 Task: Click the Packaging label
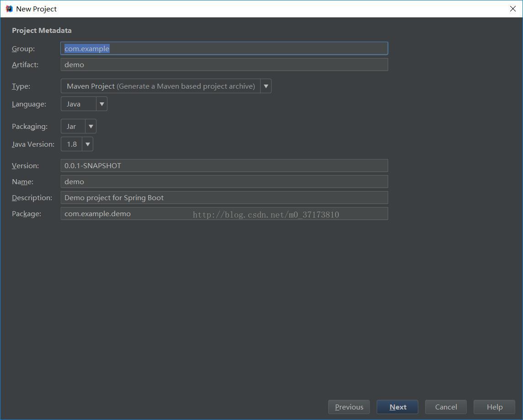click(30, 127)
